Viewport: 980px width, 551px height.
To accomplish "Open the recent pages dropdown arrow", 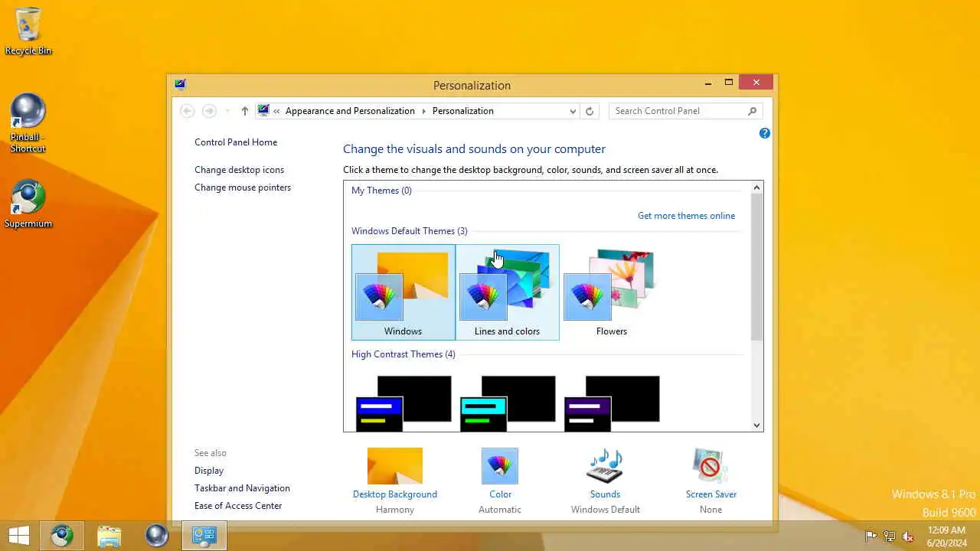I will (227, 112).
